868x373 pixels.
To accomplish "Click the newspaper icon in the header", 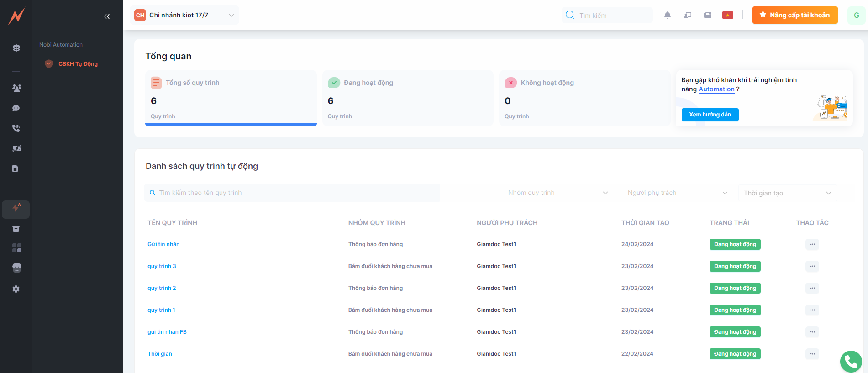I will [707, 15].
